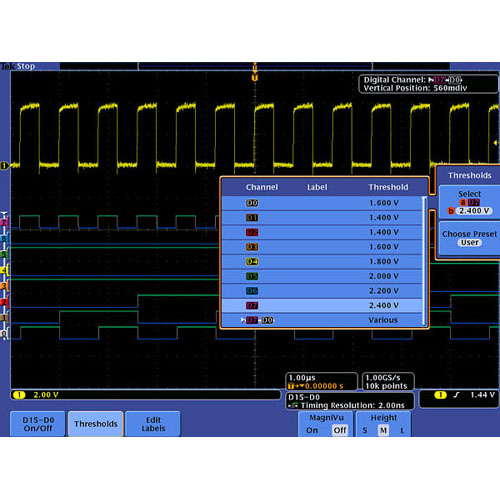This screenshot has height=500, width=500.
Task: Click the 2.400 V value in side menu
Action: [x=474, y=211]
